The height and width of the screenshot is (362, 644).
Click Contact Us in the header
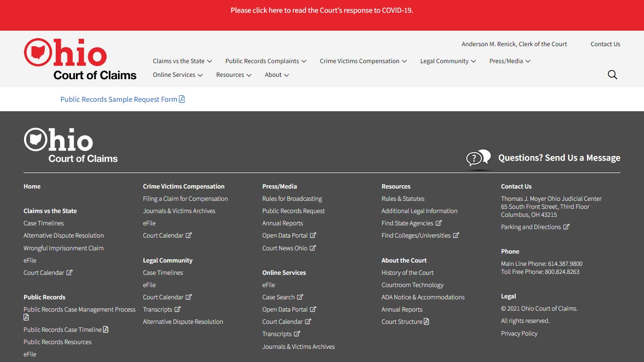tap(605, 44)
